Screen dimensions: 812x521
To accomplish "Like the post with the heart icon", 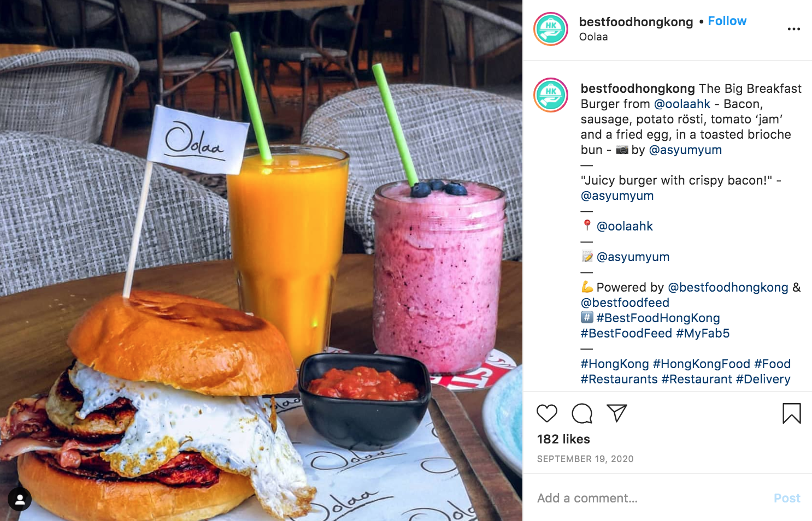I will [x=547, y=413].
